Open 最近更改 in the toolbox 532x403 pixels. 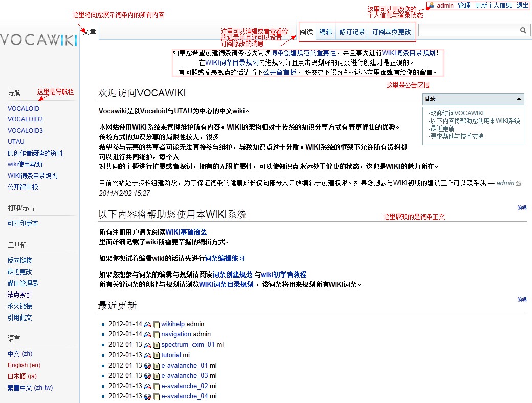(19, 272)
